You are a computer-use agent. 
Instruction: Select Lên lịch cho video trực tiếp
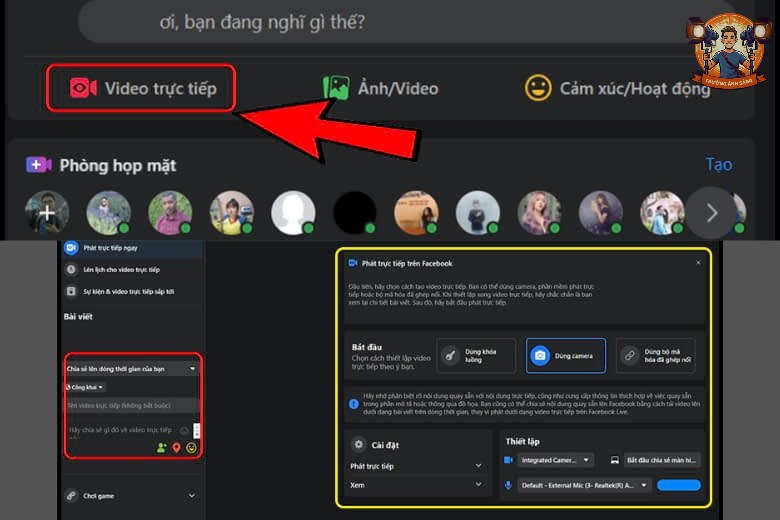pos(132,270)
